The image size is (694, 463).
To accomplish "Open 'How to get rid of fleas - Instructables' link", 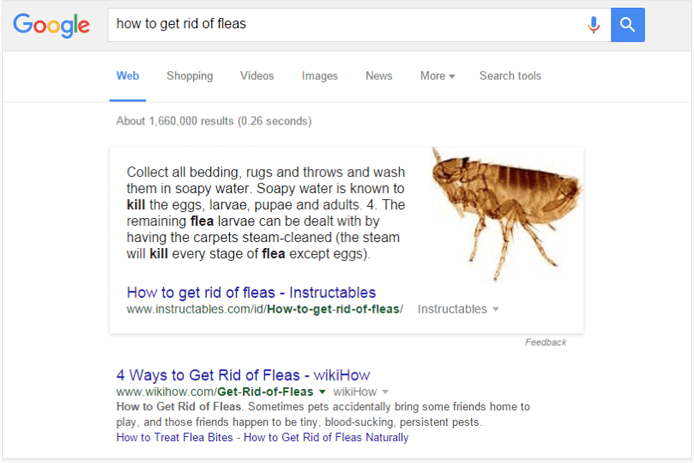I will coord(251,293).
